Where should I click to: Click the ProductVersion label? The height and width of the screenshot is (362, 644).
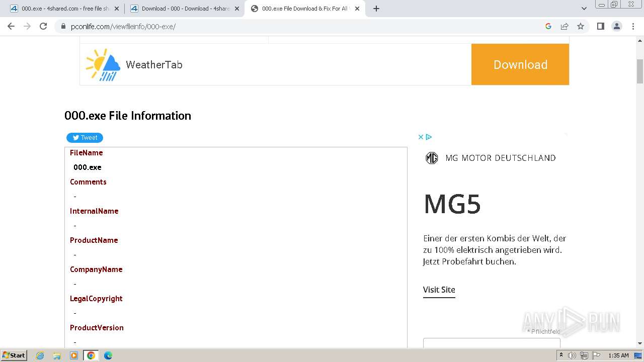click(x=97, y=328)
